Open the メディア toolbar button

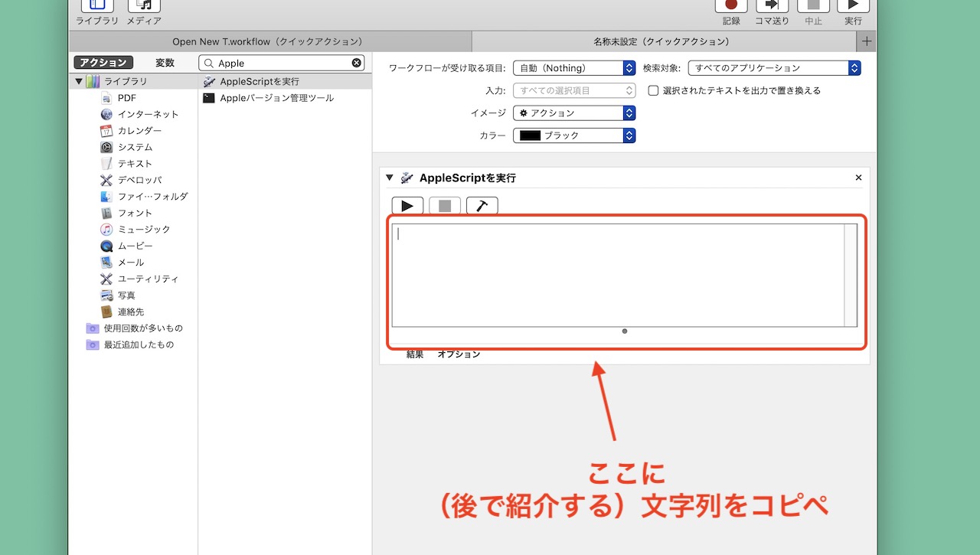[x=144, y=11]
